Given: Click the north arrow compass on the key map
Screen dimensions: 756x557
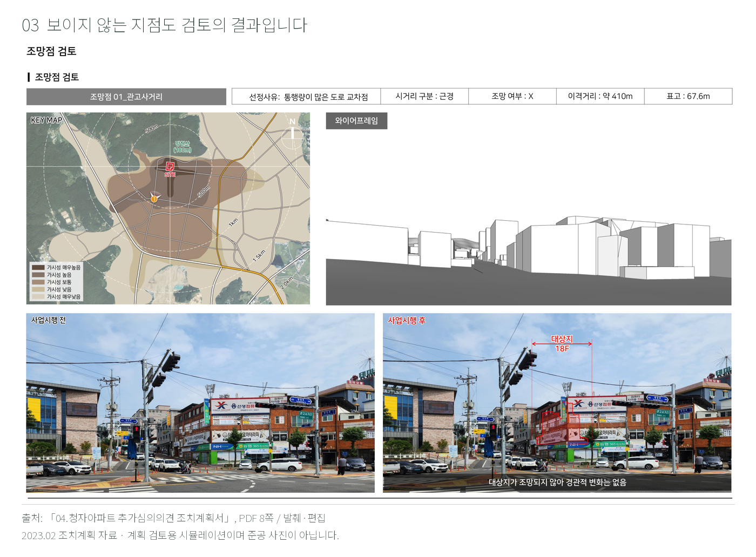Looking at the screenshot, I should click(293, 133).
